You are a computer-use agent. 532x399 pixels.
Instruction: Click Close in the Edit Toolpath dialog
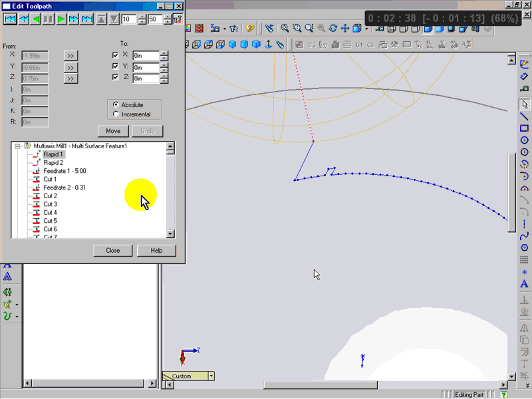point(112,251)
